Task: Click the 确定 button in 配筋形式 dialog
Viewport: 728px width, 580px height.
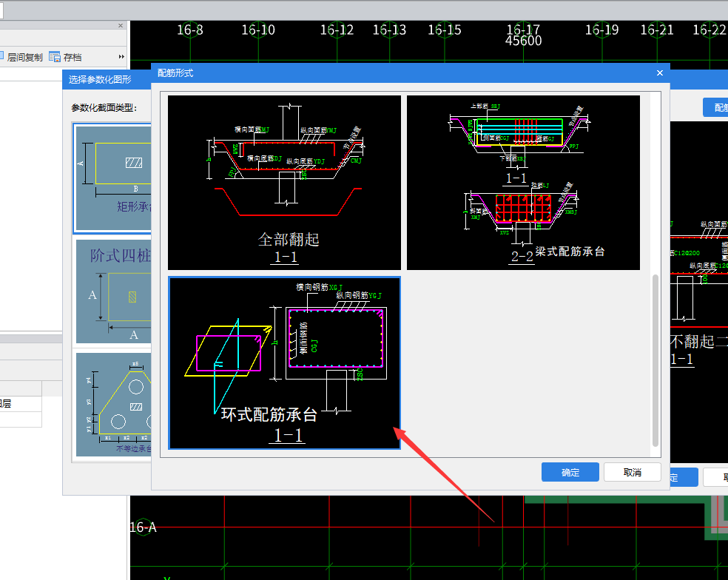Action: (570, 472)
